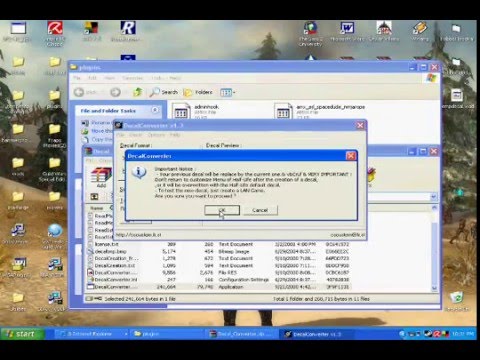Follow the http://cocoakore.fr.st link

click(139, 235)
